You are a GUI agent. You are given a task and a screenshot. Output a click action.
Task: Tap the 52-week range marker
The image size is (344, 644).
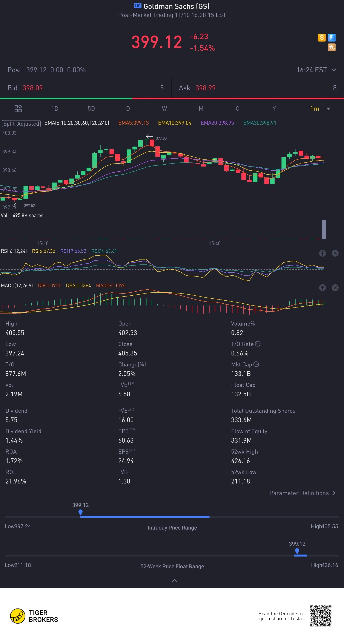(x=297, y=551)
